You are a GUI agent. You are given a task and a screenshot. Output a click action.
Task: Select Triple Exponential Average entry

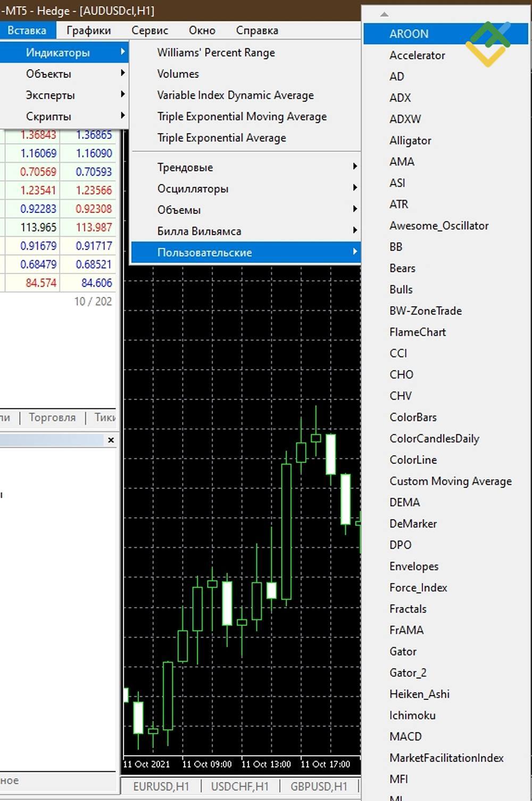(246, 137)
